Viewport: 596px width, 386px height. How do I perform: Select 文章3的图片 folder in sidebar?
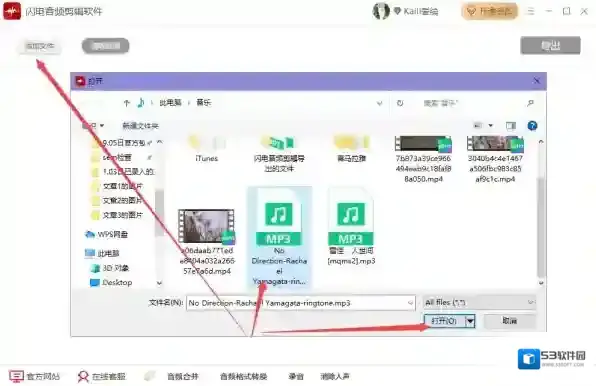pyautogui.click(x=117, y=215)
